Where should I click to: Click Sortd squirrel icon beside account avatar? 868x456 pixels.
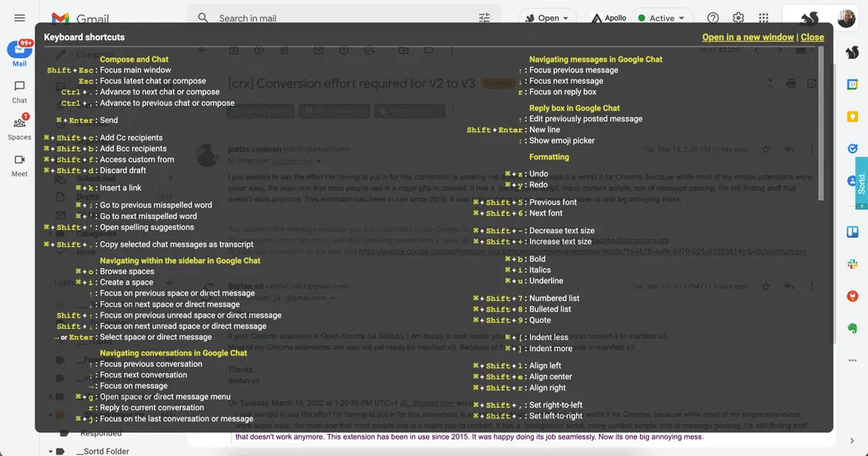pos(809,18)
